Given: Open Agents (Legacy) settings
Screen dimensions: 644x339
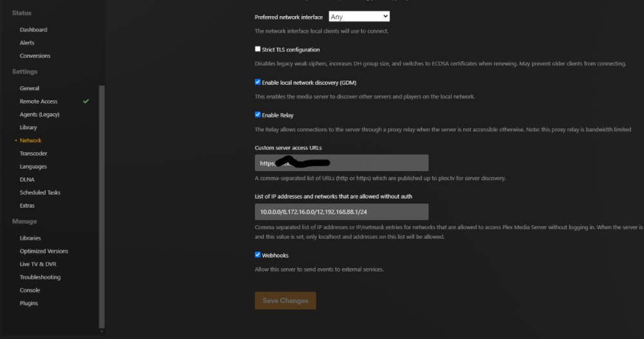Looking at the screenshot, I should (39, 115).
